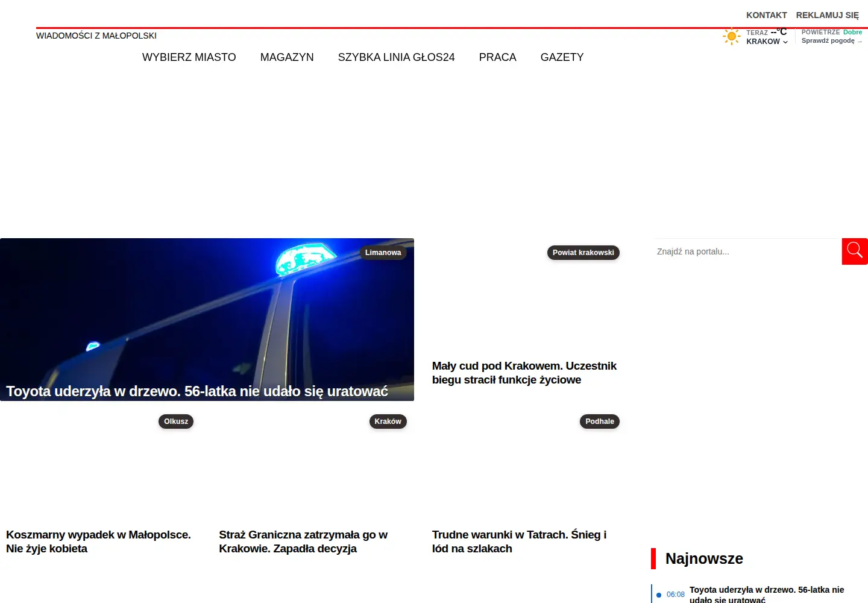This screenshot has width=868, height=603.
Task: Open 'Koszmarny wypadek w Małopolsce' article
Action: 98,541
